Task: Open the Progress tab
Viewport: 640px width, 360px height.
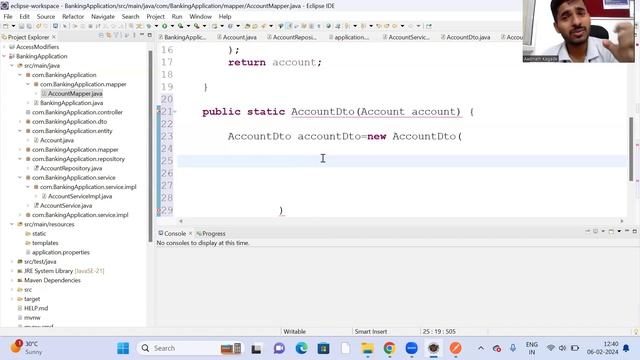Action: tap(211, 233)
